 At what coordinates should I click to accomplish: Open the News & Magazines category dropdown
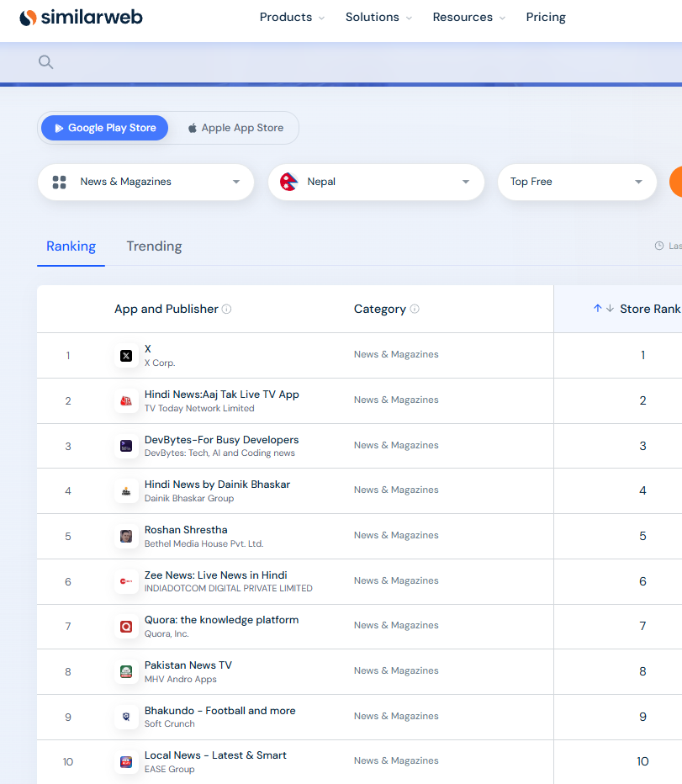[x=145, y=182]
